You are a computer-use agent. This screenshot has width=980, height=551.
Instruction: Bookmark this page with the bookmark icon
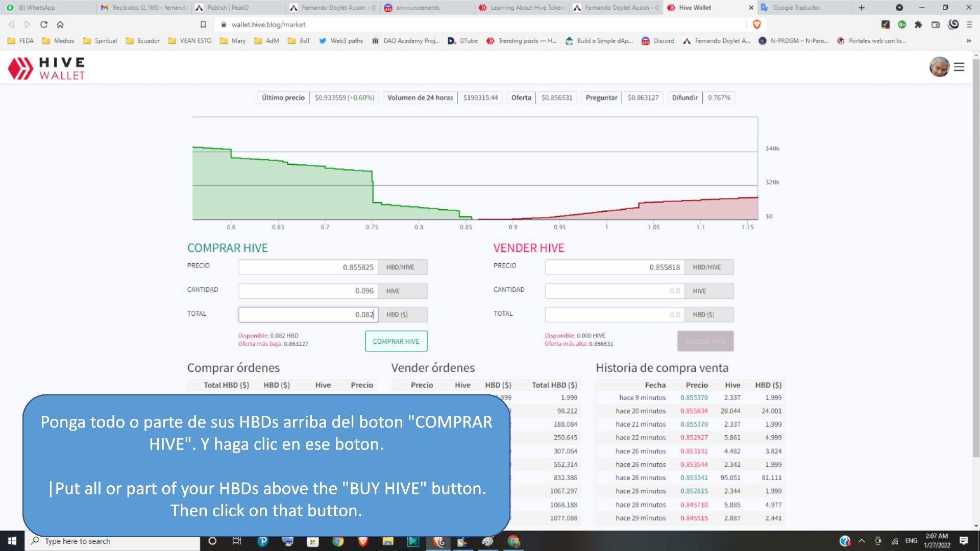tap(203, 24)
